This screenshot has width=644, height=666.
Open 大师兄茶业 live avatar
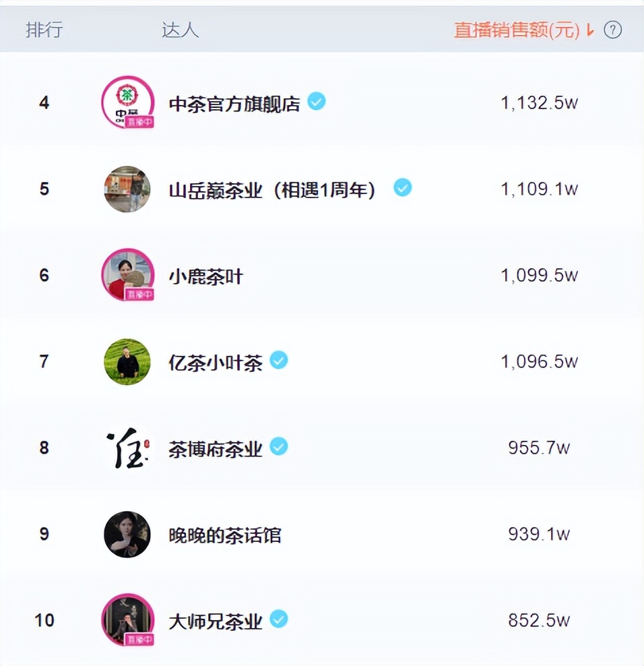tap(127, 619)
